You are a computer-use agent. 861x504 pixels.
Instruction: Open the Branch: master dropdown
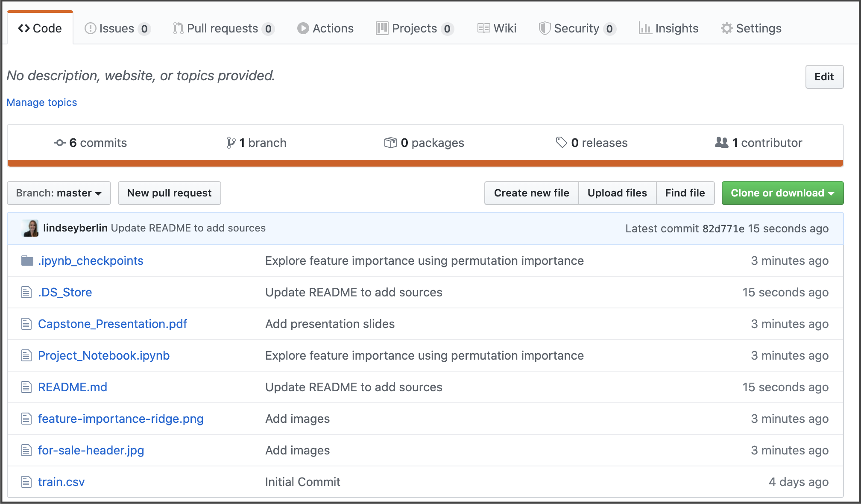coord(59,193)
